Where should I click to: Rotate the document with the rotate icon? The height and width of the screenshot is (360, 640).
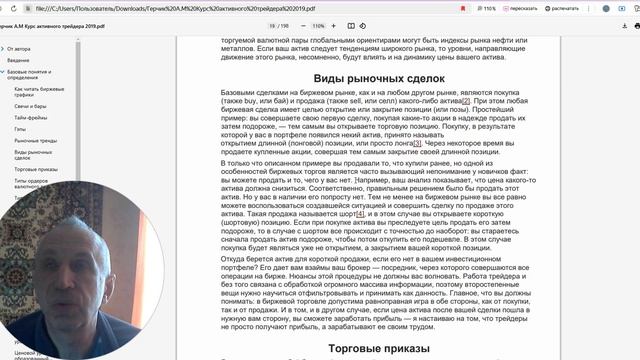click(362, 26)
